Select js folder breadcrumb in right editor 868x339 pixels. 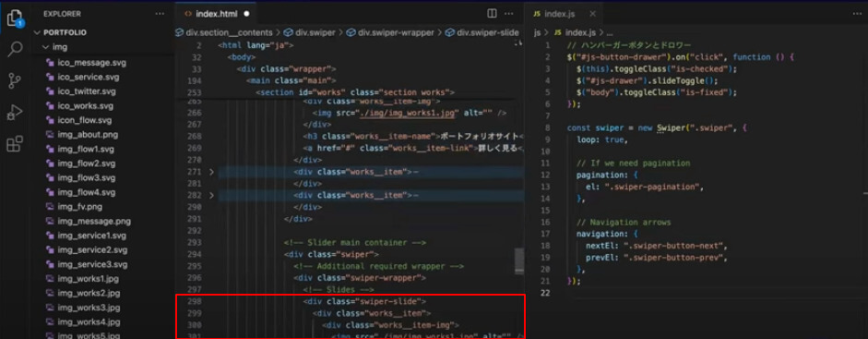pos(537,32)
